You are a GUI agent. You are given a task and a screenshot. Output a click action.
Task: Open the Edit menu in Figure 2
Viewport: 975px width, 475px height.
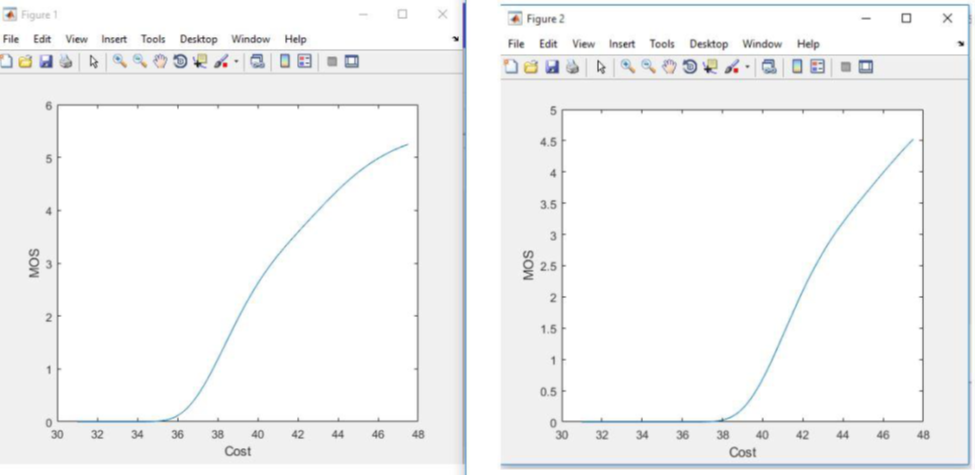tap(548, 44)
